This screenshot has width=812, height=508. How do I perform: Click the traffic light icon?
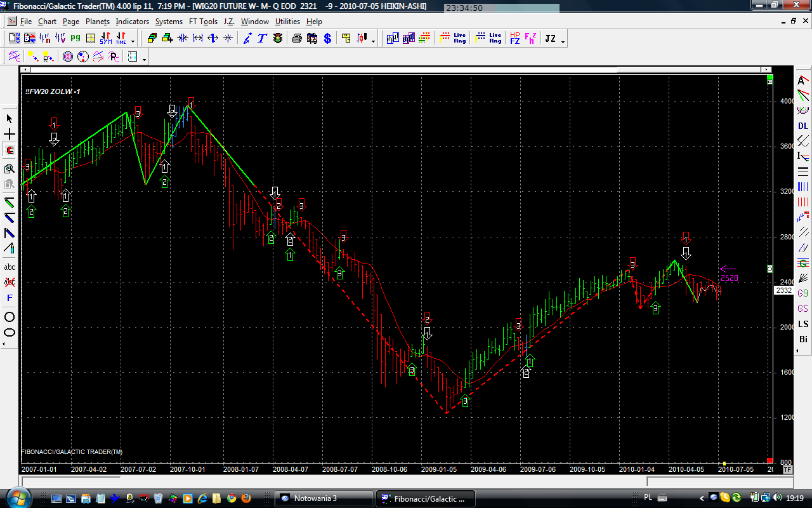click(x=278, y=39)
